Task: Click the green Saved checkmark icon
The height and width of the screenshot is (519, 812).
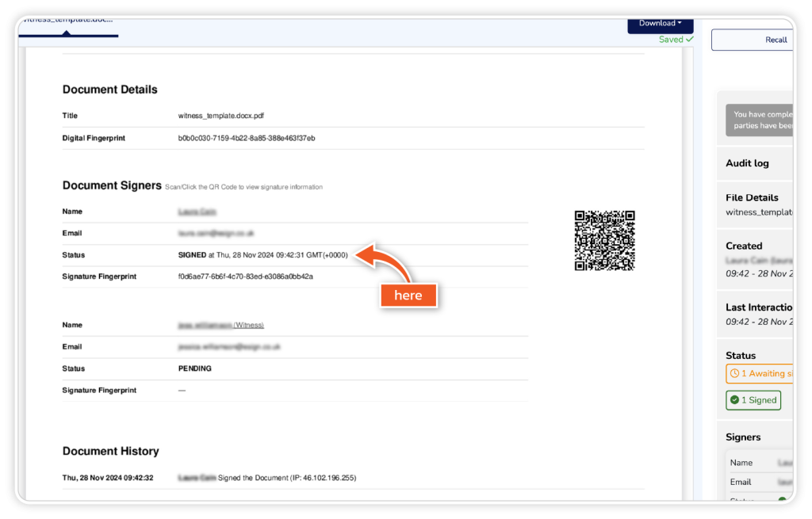Action: (689, 40)
